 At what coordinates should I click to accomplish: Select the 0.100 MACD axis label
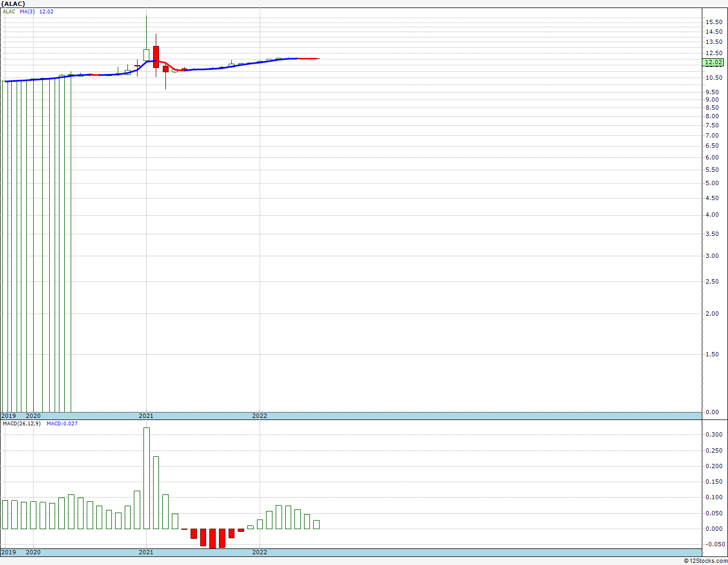714,497
